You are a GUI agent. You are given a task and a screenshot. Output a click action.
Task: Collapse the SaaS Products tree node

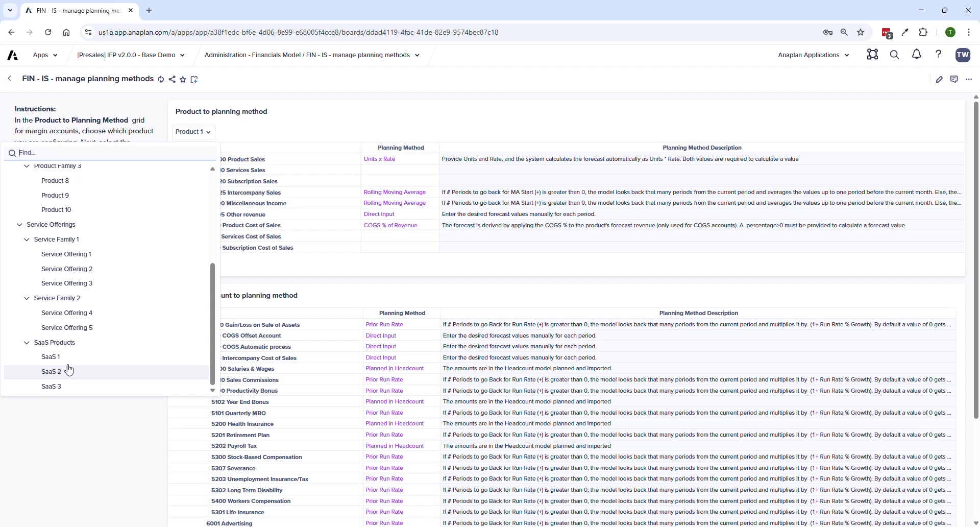click(x=26, y=343)
